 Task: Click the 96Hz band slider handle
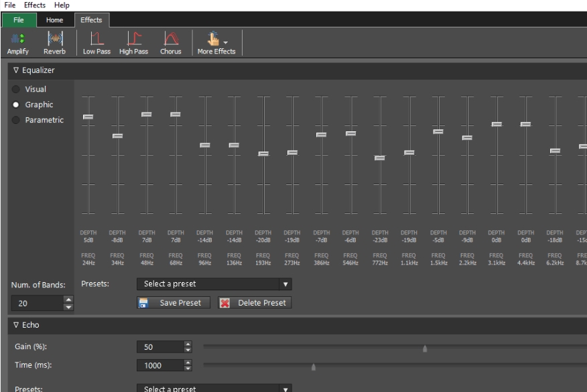[x=205, y=145]
